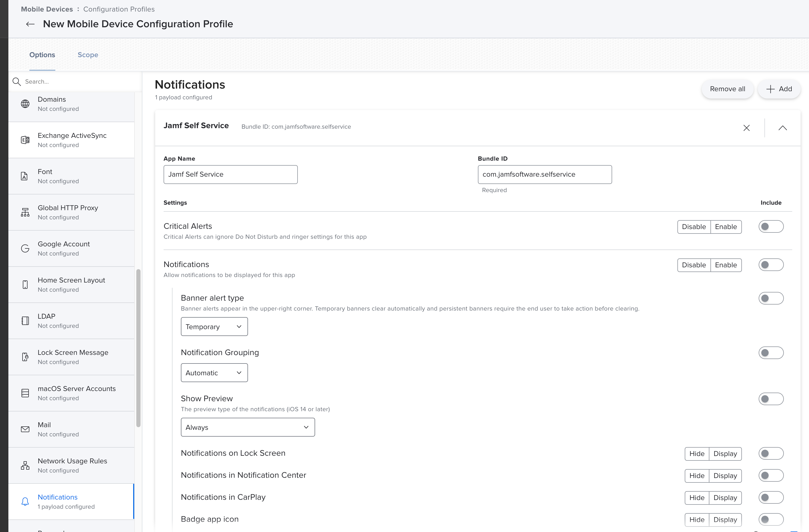Image resolution: width=809 pixels, height=532 pixels.
Task: Click Disable for Critical Alerts
Action: click(x=694, y=227)
